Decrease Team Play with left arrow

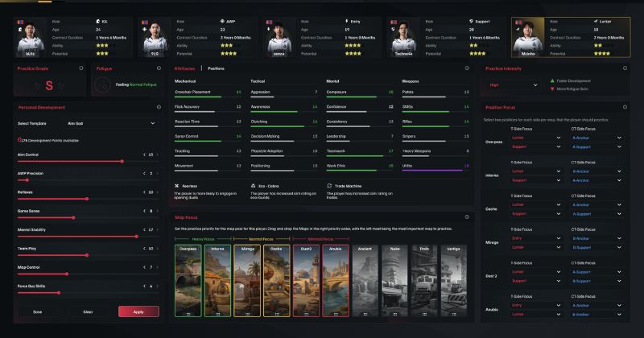click(x=144, y=249)
